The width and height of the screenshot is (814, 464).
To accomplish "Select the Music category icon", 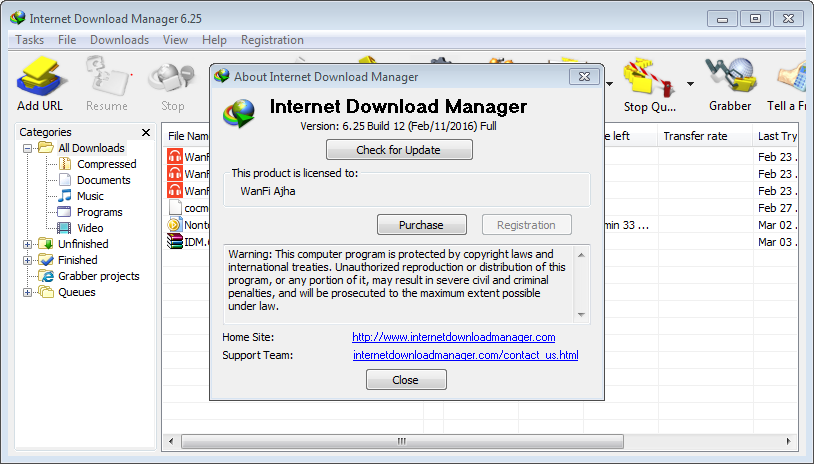I will (65, 196).
